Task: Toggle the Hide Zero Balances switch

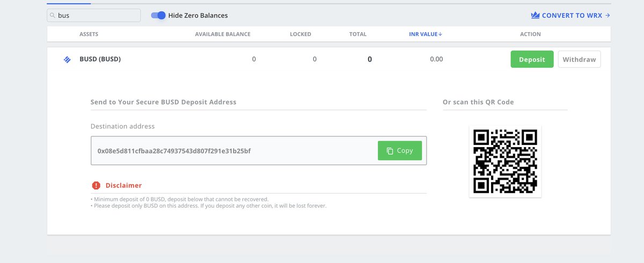Action: [158, 16]
